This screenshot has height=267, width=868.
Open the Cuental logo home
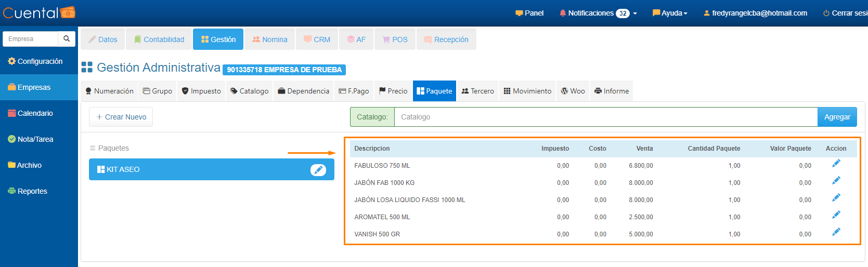39,13
